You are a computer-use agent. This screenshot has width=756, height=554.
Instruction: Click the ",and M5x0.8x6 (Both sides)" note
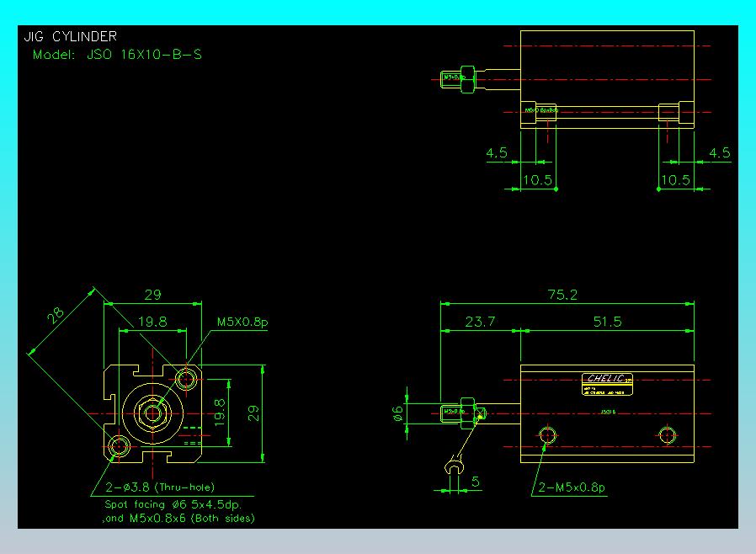point(178,519)
